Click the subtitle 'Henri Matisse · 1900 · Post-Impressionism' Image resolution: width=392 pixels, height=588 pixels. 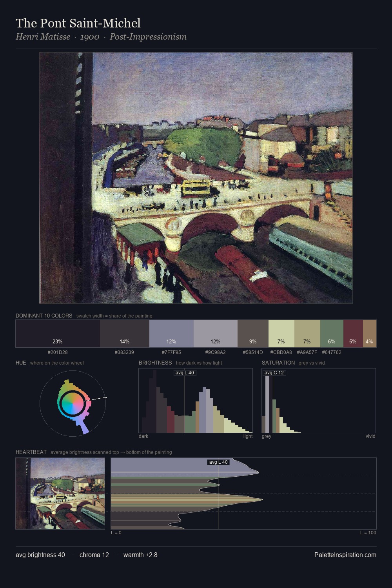click(101, 37)
